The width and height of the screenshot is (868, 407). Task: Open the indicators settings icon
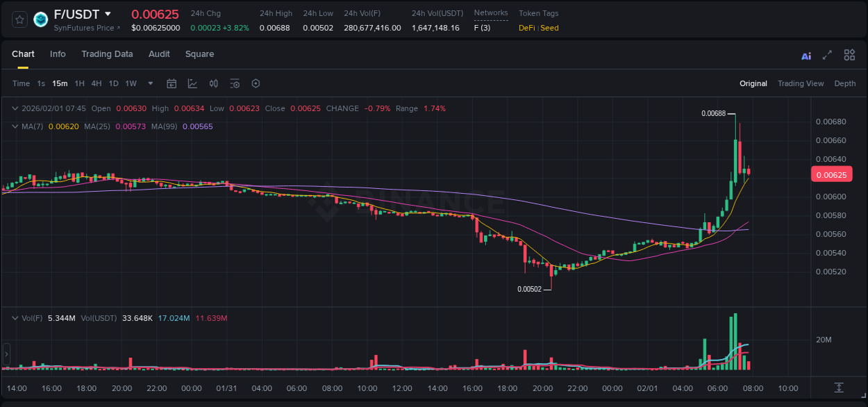(235, 83)
